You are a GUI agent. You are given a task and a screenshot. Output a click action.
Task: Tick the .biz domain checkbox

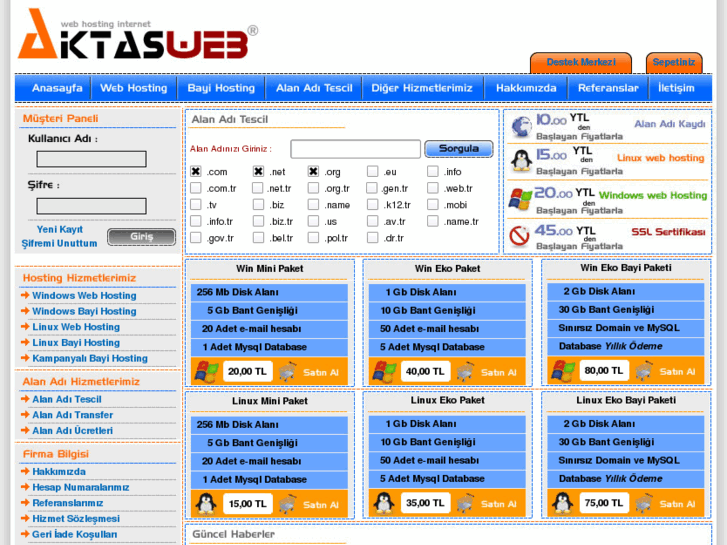pos(258,205)
